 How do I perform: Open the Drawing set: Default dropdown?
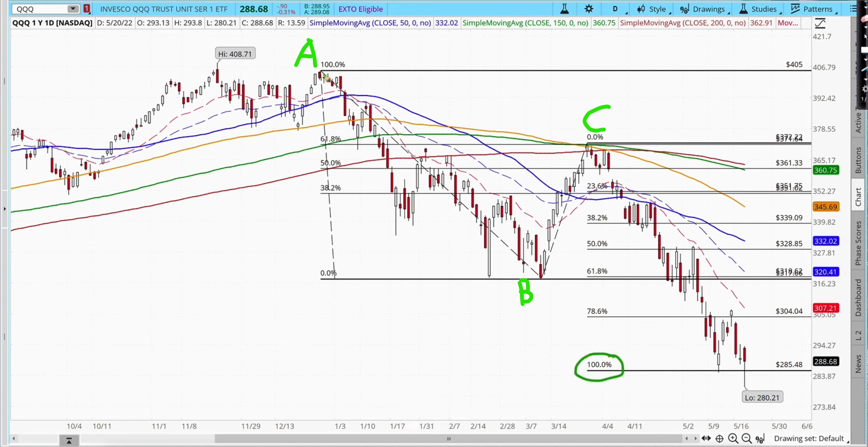(x=811, y=438)
